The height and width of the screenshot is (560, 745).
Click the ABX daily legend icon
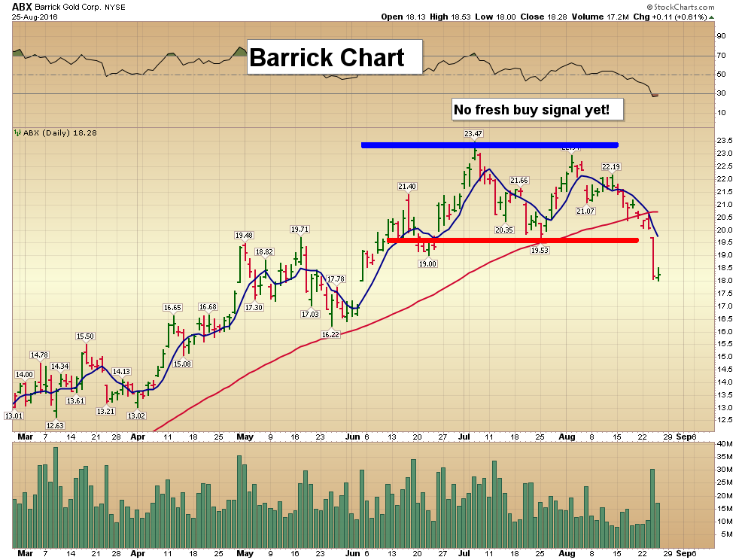[17, 132]
